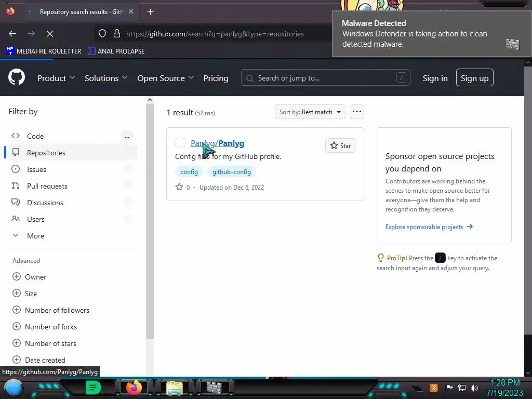Open File Explorer from the taskbar
The image size is (532, 399).
[175, 388]
